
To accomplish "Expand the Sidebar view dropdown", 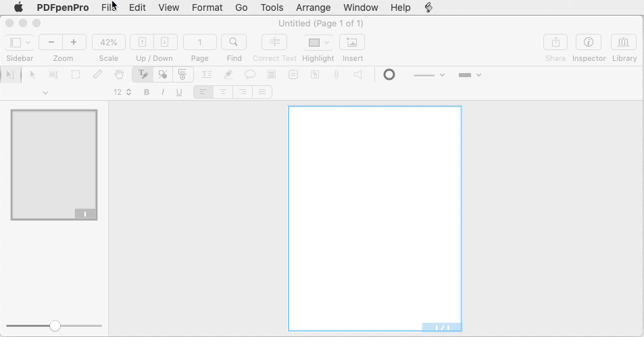I will tap(28, 43).
